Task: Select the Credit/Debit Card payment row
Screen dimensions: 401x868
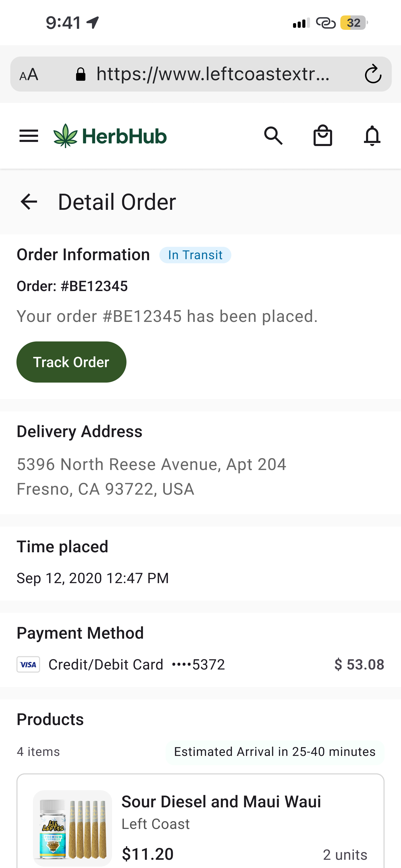Action: pos(200,664)
